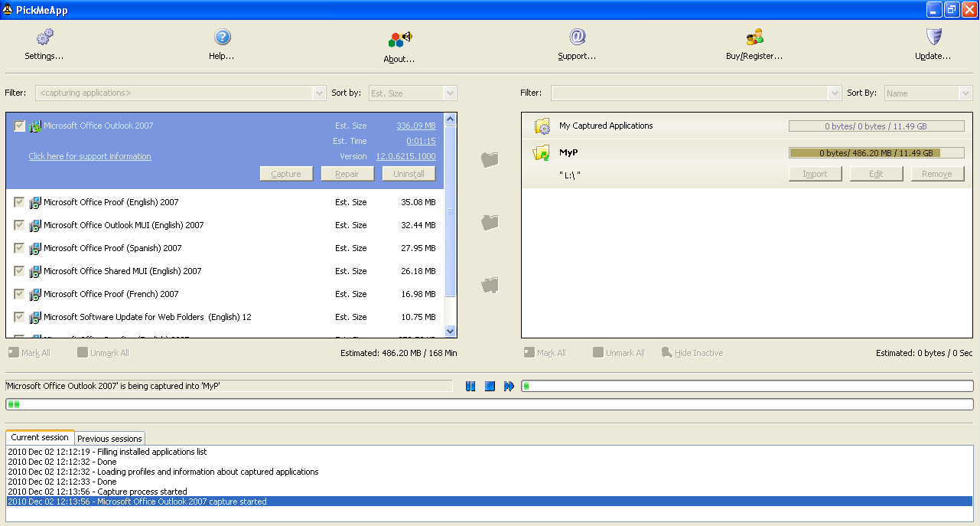
Task: Click the Capture button for Outlook 2007
Action: (x=286, y=174)
